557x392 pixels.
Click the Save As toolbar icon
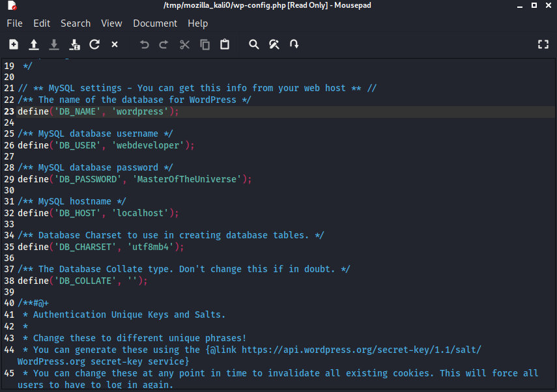point(74,44)
